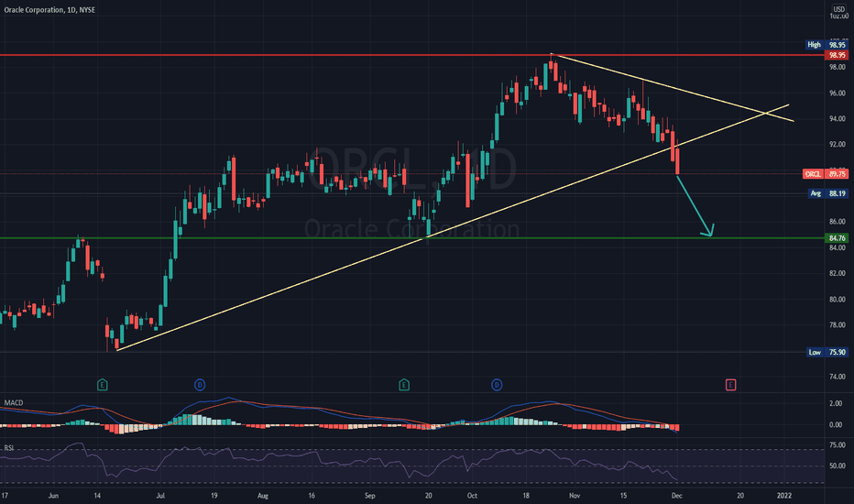Click the red 98.95 resistance price tag
Viewport: 854px width, 504px height.
click(837, 55)
